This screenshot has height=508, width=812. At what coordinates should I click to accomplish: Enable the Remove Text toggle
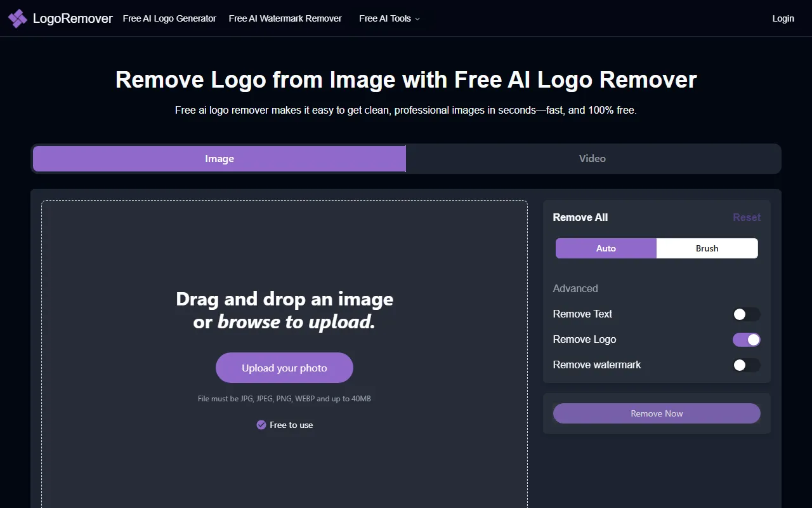point(746,314)
